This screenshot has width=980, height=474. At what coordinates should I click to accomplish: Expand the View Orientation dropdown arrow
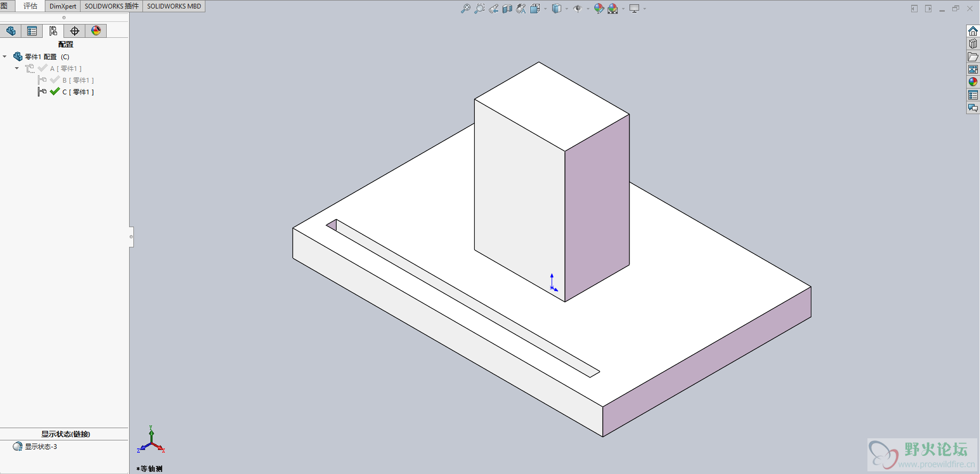coord(545,9)
